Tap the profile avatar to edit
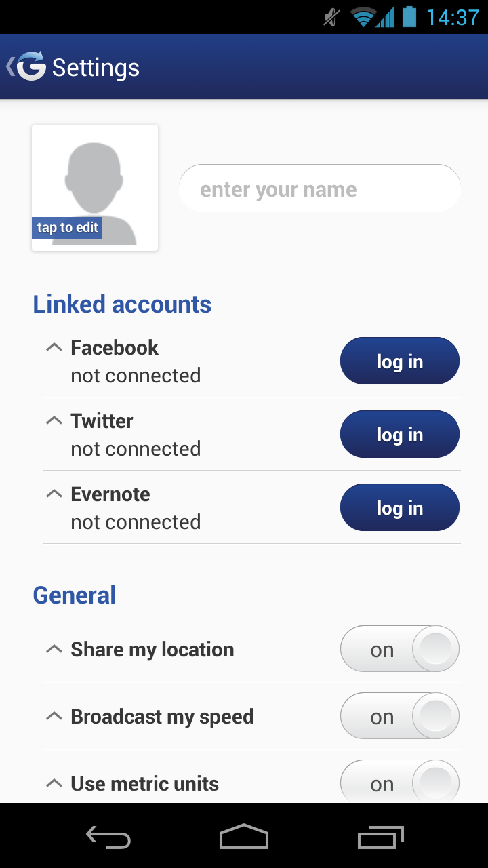Viewport: 488px width, 868px height. pos(95,188)
